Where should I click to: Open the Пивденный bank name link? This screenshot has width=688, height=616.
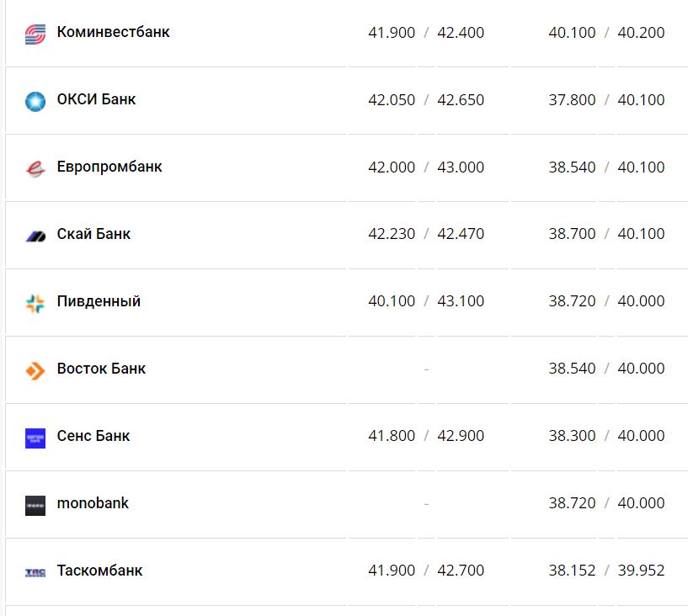pyautogui.click(x=99, y=301)
